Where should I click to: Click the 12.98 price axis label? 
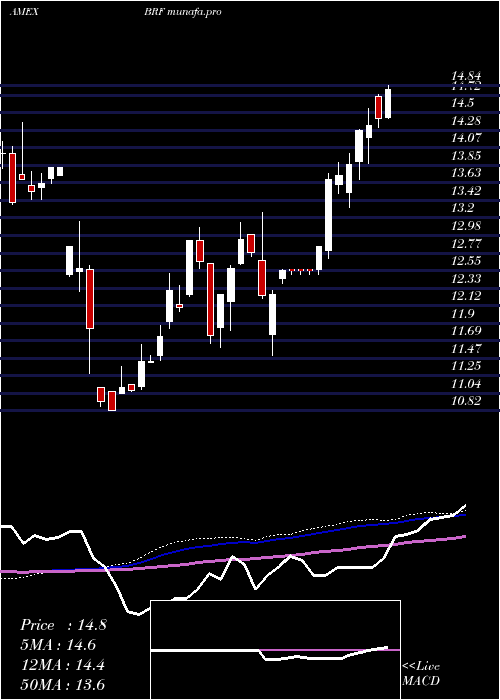(467, 226)
